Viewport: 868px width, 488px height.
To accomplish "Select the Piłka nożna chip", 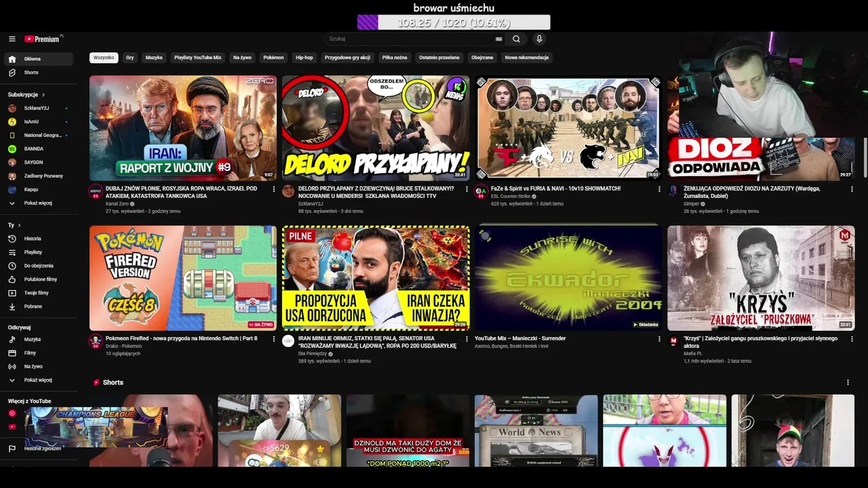I will [x=395, y=58].
